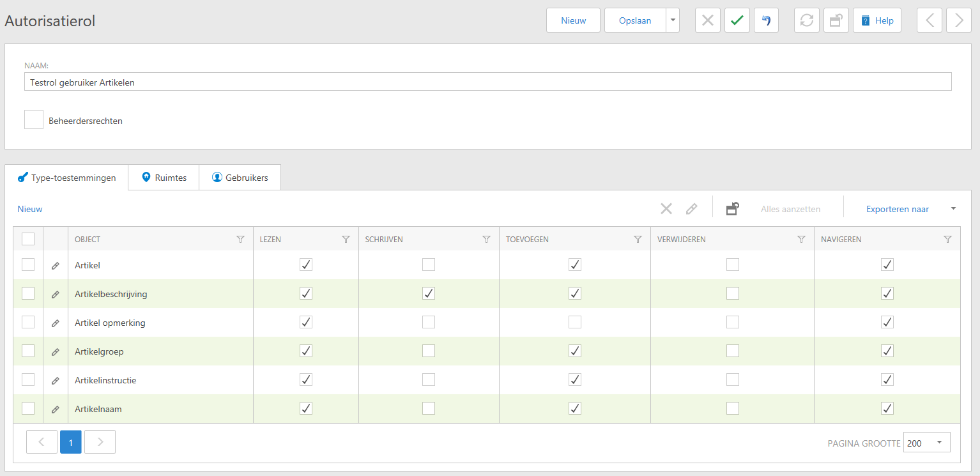This screenshot has height=476, width=980.
Task: Click the Help button
Action: [x=877, y=20]
